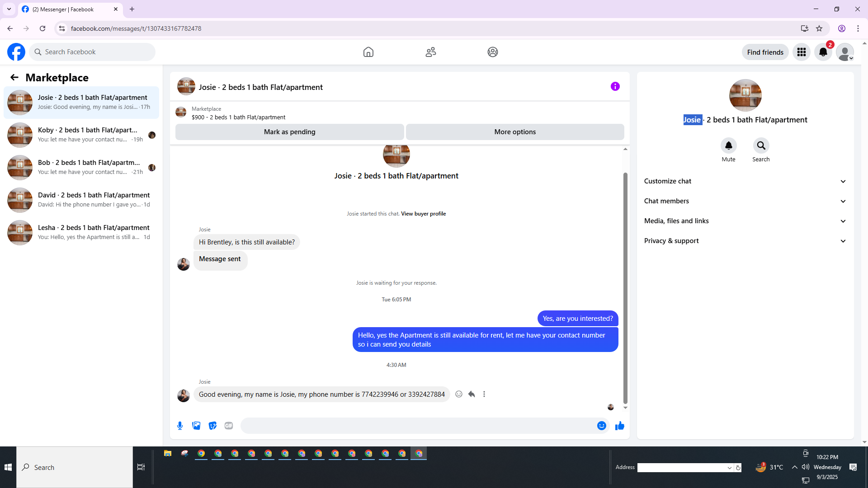The width and height of the screenshot is (868, 488).
Task: Click the chat scrollbar thumb
Action: [626, 288]
